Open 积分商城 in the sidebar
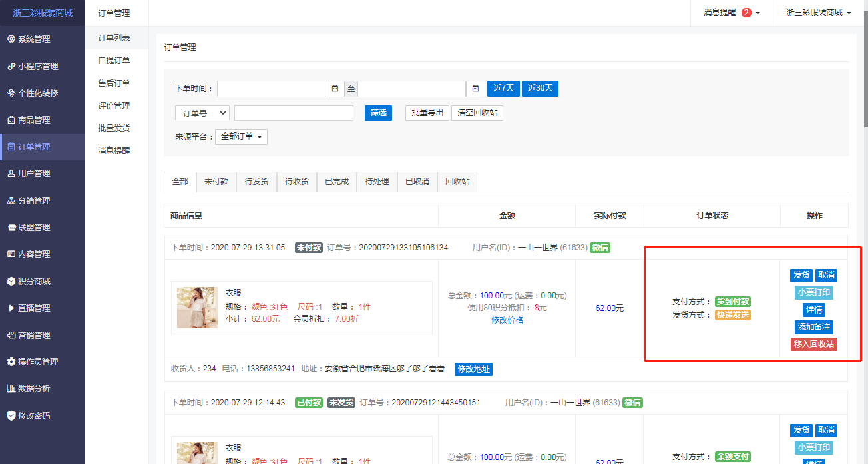Viewport: 868px width, 464px height. coord(43,282)
